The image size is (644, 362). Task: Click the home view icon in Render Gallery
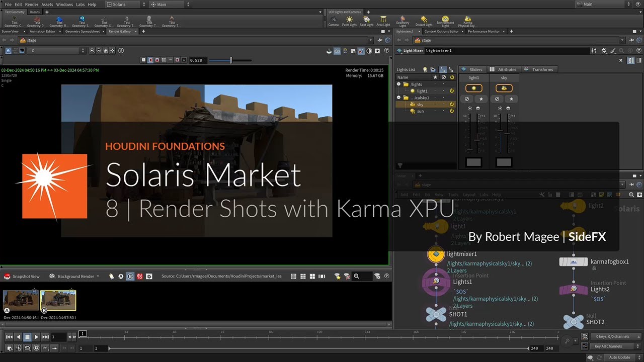(105, 51)
